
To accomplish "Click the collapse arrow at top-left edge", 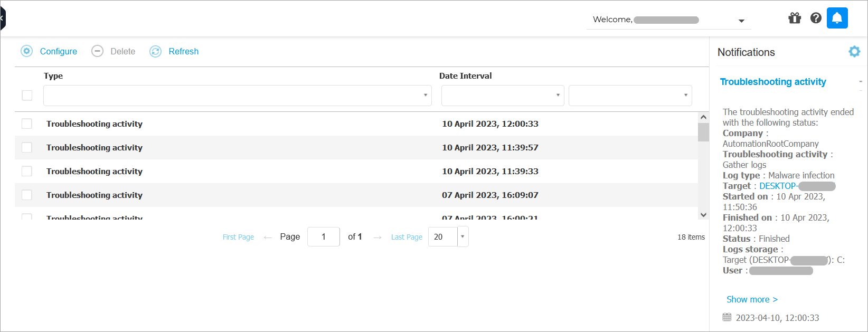I will click(x=2, y=18).
